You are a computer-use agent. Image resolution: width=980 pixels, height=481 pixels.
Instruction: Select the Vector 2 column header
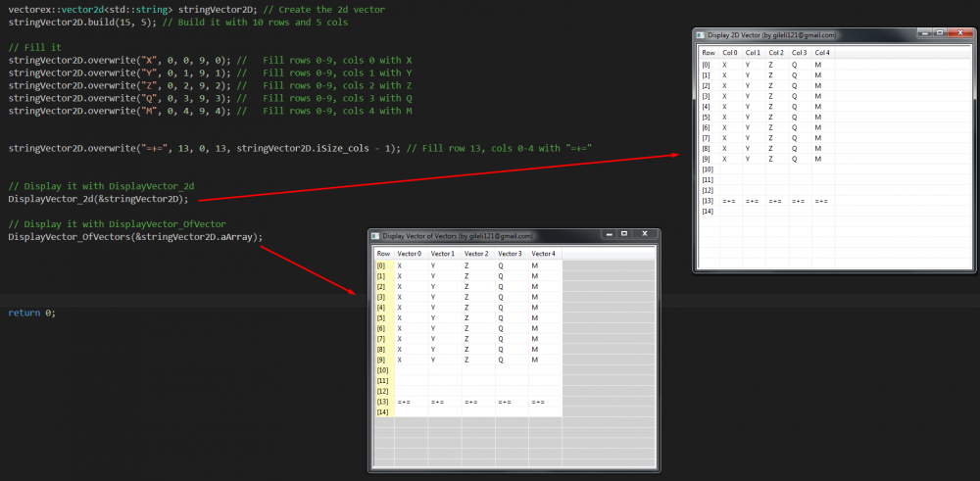coord(476,254)
